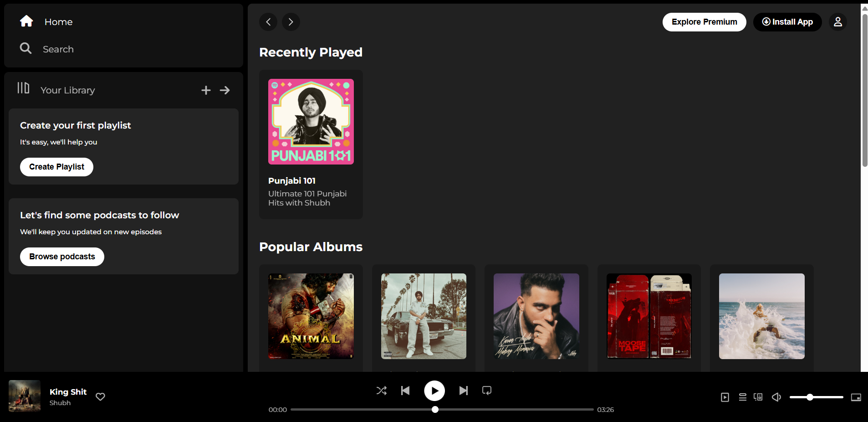This screenshot has width=868, height=422.
Task: Add new playlist with plus icon
Action: [x=206, y=90]
